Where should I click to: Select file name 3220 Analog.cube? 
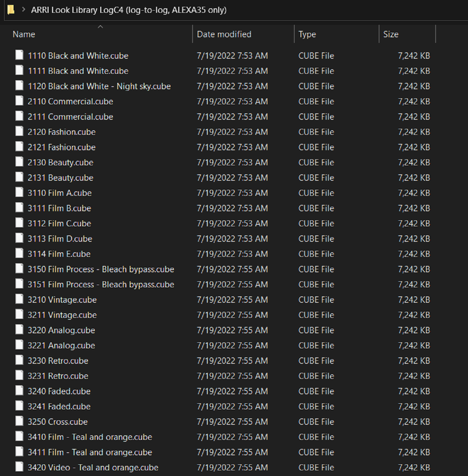click(61, 331)
